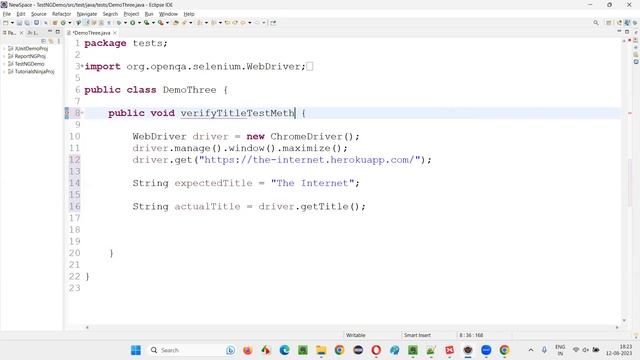Open the Project menu
Screen dimensions: 640x360
[x=131, y=14]
